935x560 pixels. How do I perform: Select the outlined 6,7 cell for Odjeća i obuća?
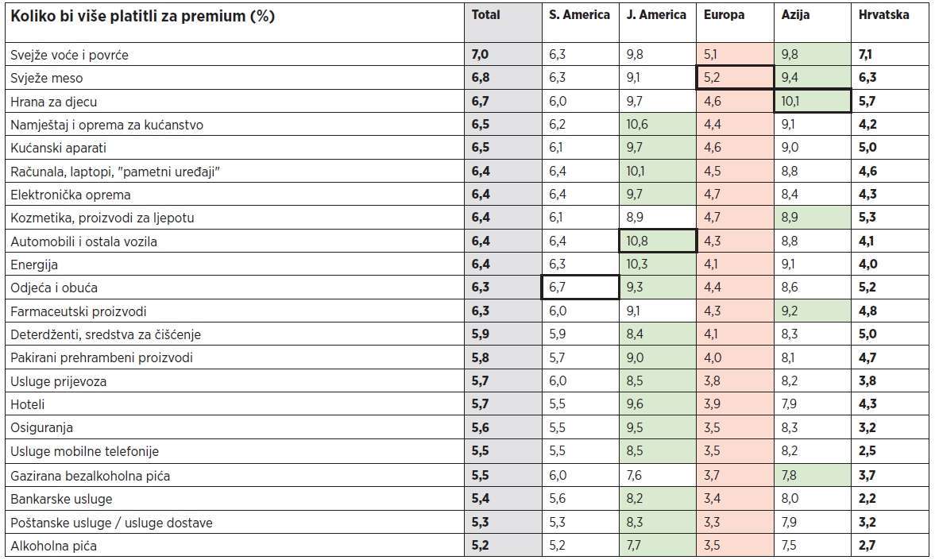(x=580, y=288)
